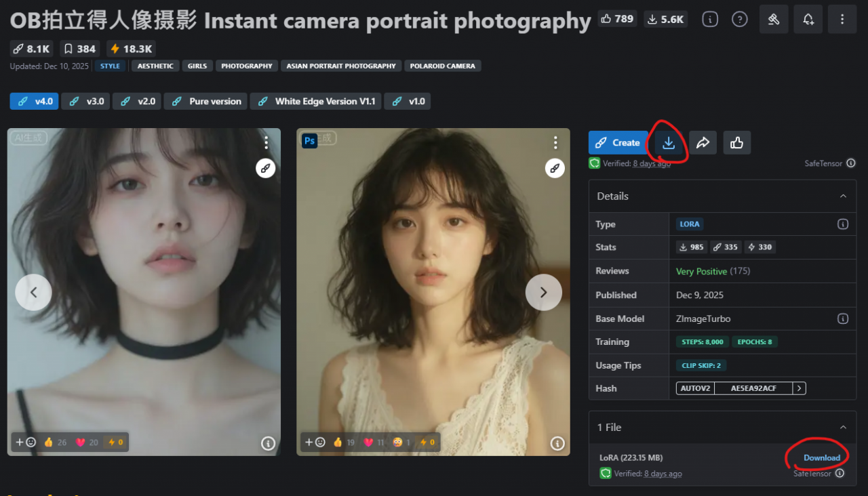Click the thumbs-up icon beside share
Image resolution: width=868 pixels, height=496 pixels.
(x=737, y=143)
